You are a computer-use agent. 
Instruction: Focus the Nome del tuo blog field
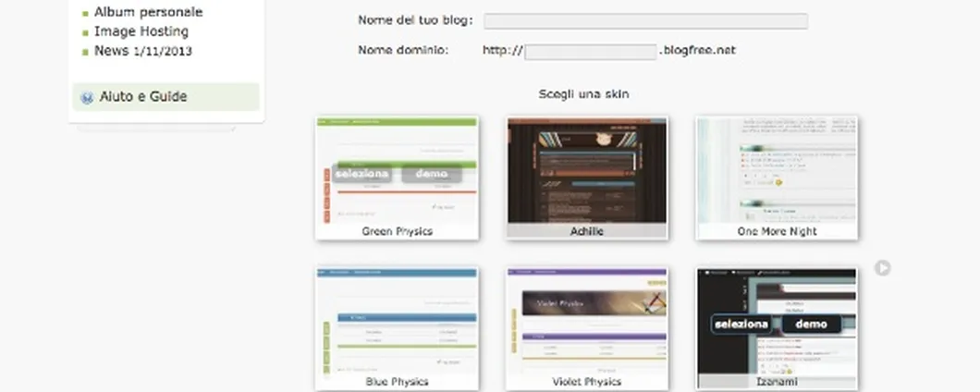(645, 20)
